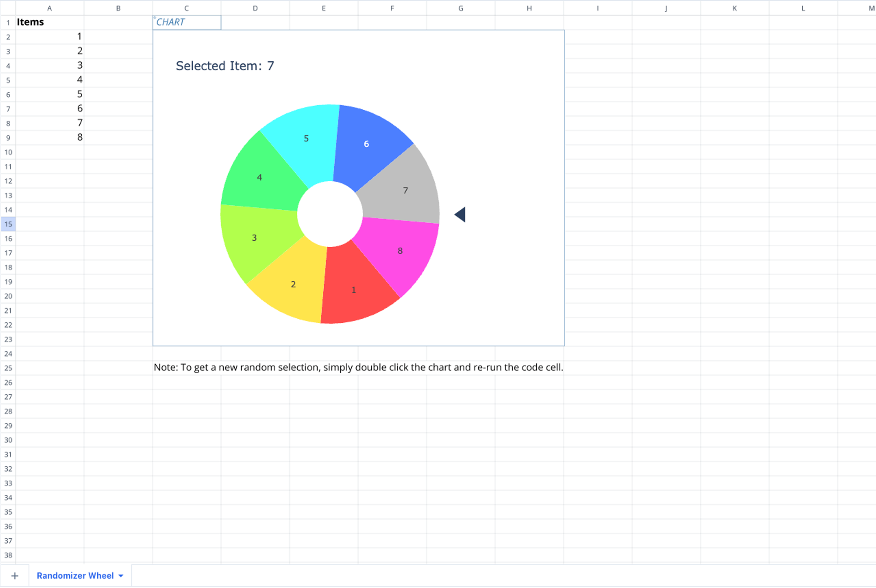
Task: Select row 25 header
Action: pos(8,368)
